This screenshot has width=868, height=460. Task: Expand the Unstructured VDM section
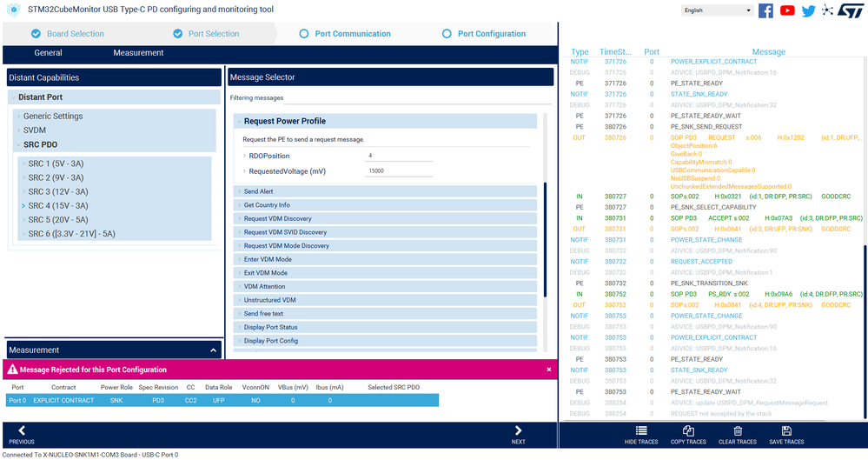(385, 300)
